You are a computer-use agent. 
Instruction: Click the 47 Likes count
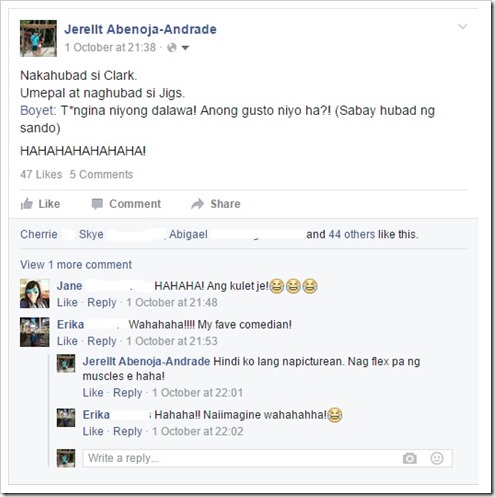(41, 174)
